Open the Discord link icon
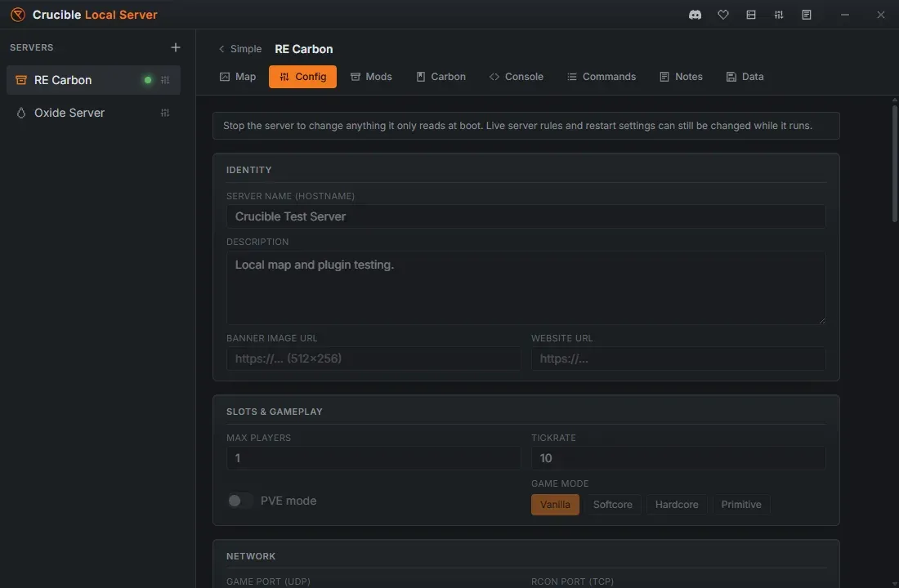The image size is (899, 588). (695, 15)
